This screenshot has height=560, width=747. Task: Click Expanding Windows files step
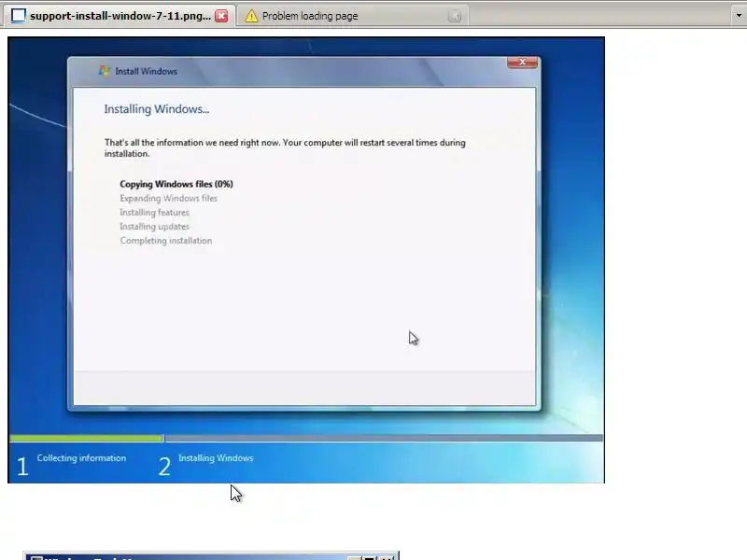pos(168,198)
